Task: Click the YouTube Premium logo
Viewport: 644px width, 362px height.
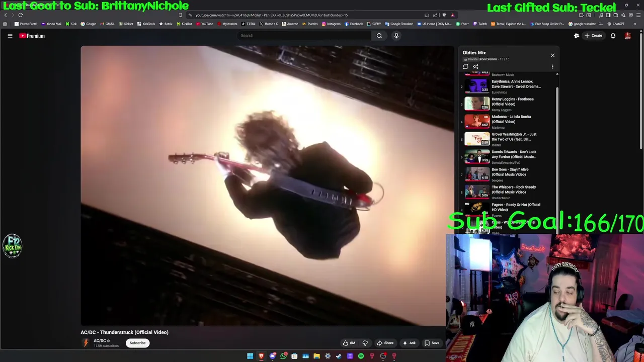Action: (32, 36)
